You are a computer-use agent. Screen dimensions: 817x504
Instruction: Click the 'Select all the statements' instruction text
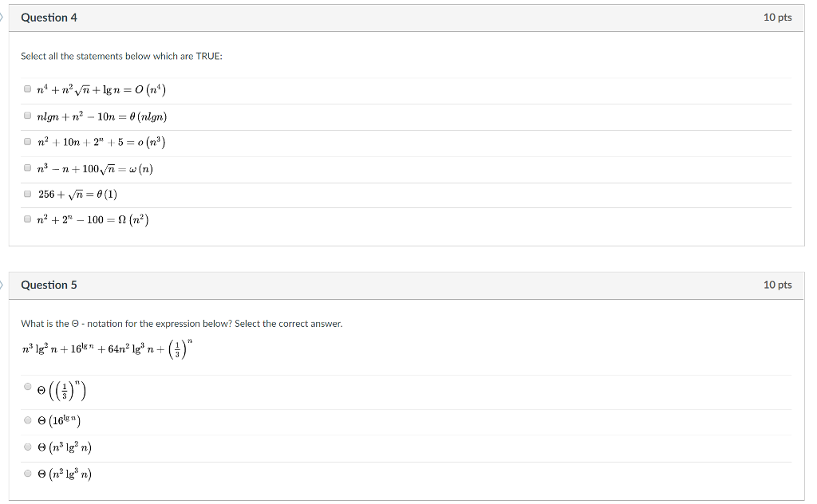(x=121, y=57)
